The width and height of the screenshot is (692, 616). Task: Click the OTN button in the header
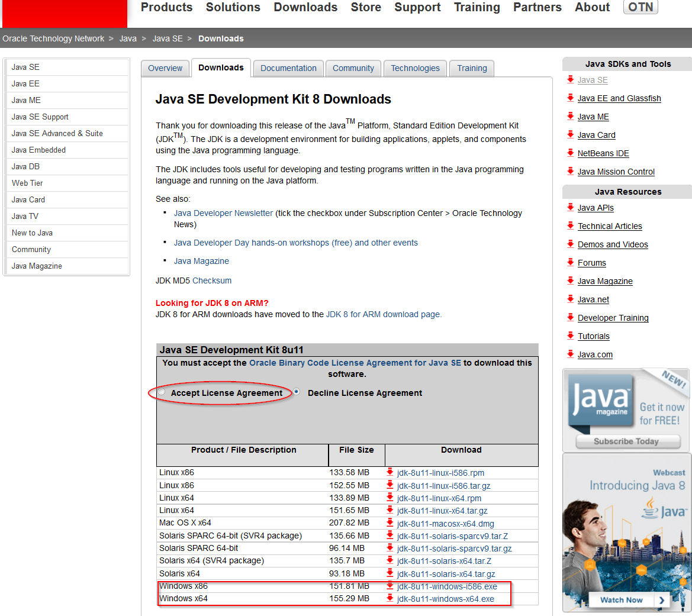tap(640, 7)
